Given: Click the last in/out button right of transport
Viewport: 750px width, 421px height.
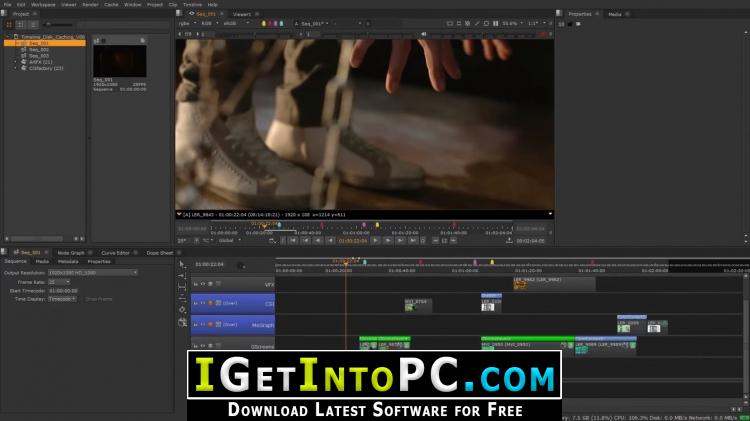Looking at the screenshot, I should 453,241.
